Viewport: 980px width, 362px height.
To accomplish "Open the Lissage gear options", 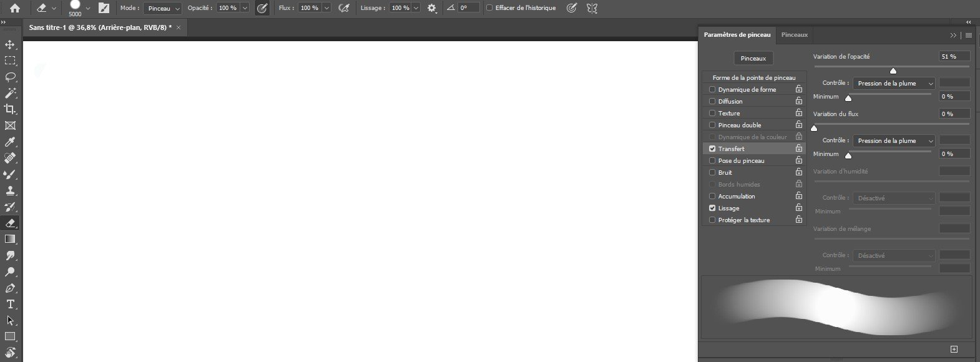I will coord(431,8).
